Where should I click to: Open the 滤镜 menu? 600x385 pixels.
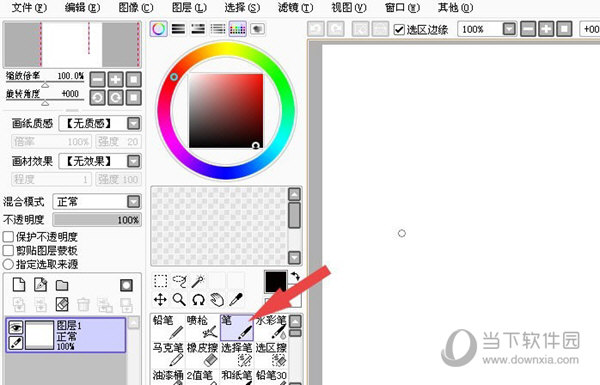pyautogui.click(x=295, y=7)
